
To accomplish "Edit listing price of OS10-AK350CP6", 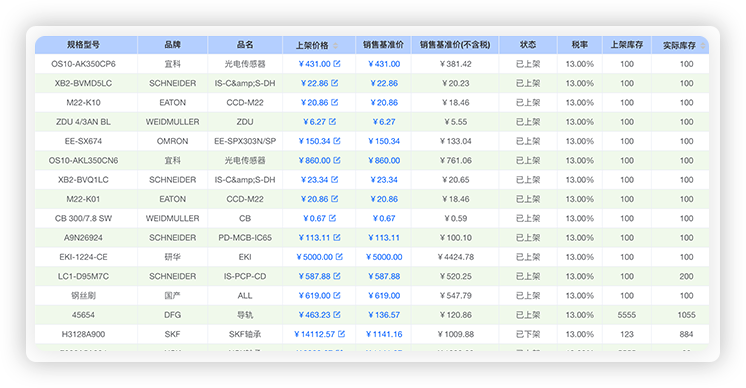I will [x=337, y=63].
